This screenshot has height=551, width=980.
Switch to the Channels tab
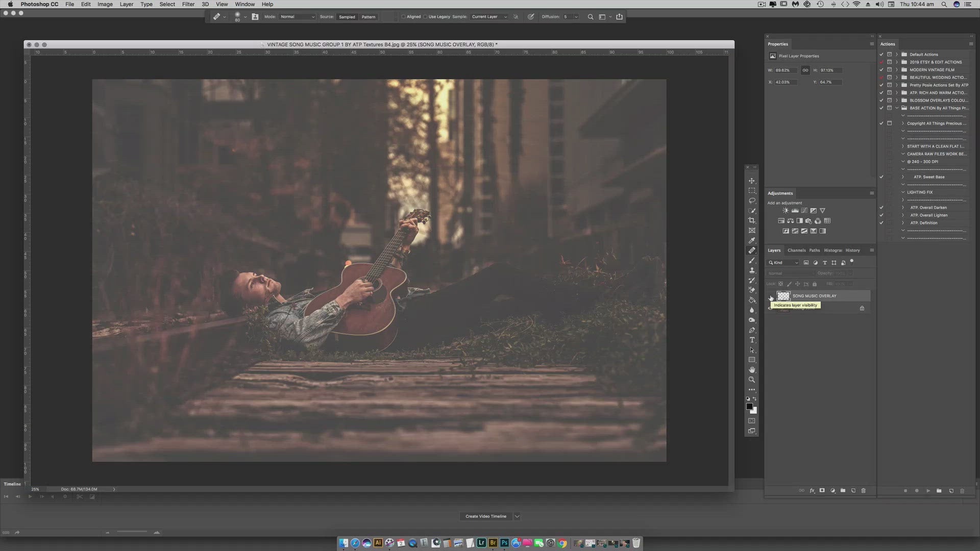point(796,251)
